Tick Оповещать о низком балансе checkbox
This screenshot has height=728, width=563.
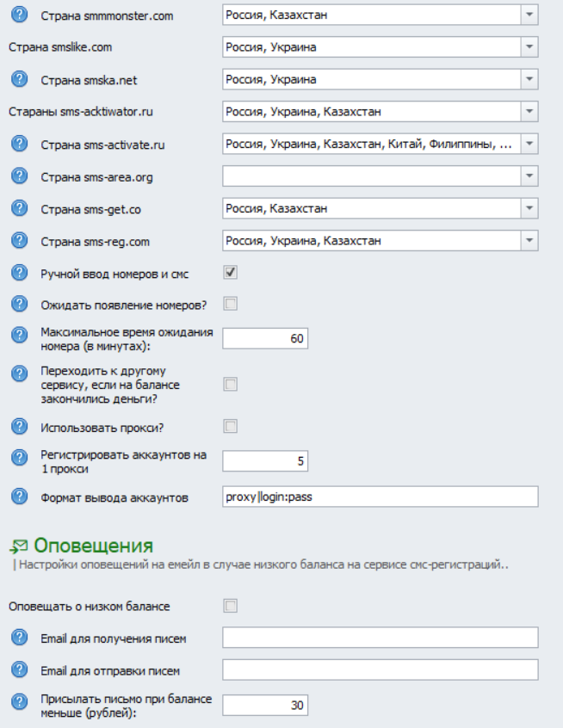tap(230, 607)
